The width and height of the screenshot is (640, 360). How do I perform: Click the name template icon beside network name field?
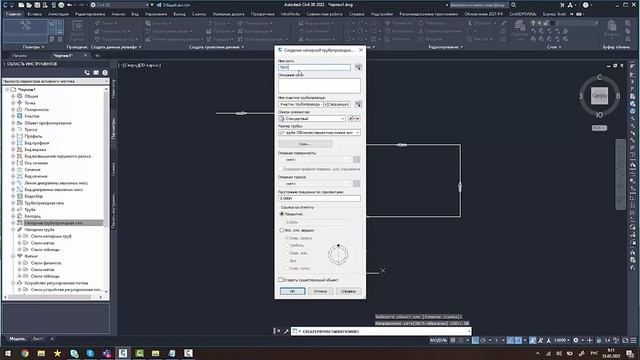click(358, 67)
